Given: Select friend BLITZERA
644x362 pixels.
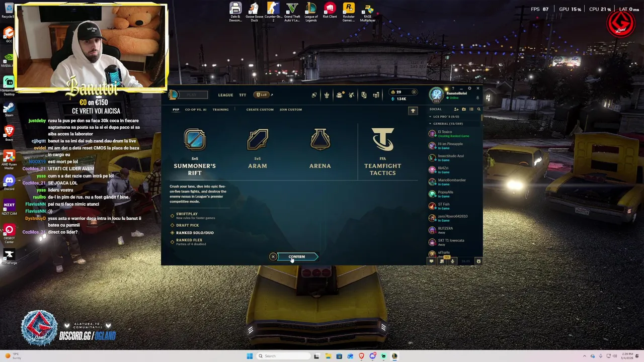Looking at the screenshot, I should click(454, 230).
